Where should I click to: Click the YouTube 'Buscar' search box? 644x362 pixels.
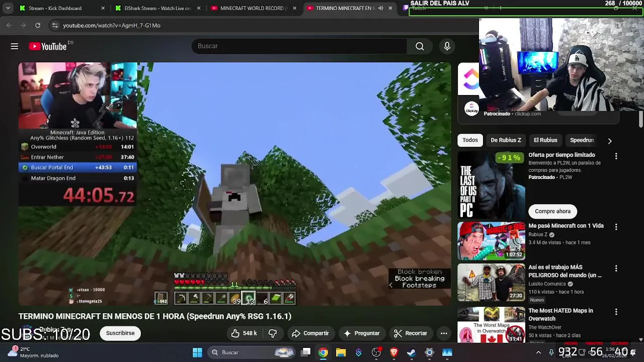point(299,46)
